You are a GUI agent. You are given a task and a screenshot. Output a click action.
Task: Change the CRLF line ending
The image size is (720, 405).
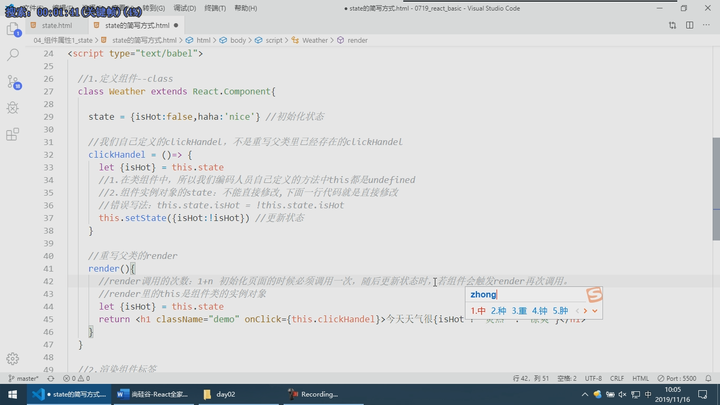tap(617, 378)
